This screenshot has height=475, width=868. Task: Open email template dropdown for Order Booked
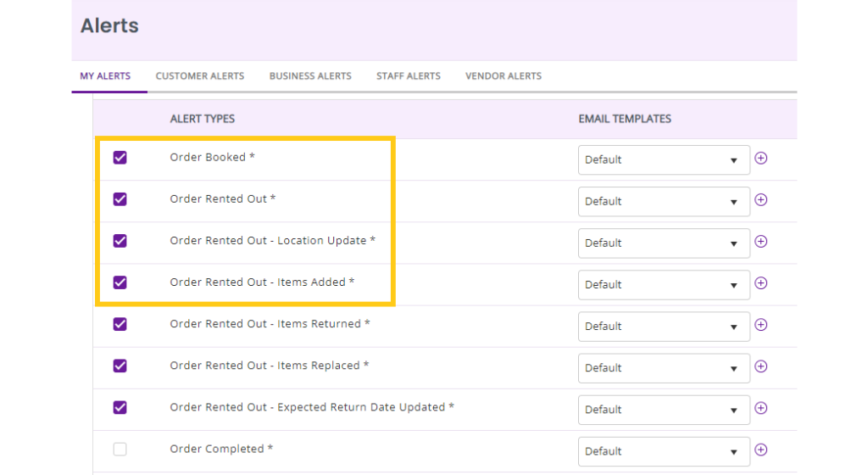(664, 160)
